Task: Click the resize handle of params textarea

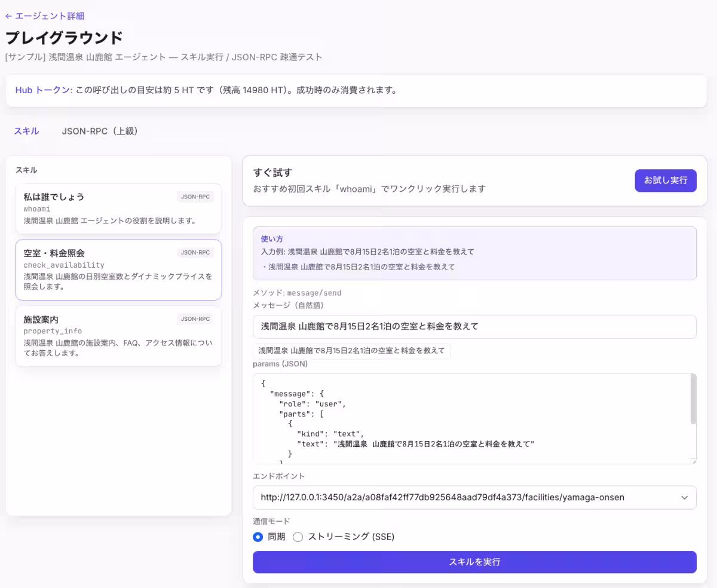Action: coord(693,461)
